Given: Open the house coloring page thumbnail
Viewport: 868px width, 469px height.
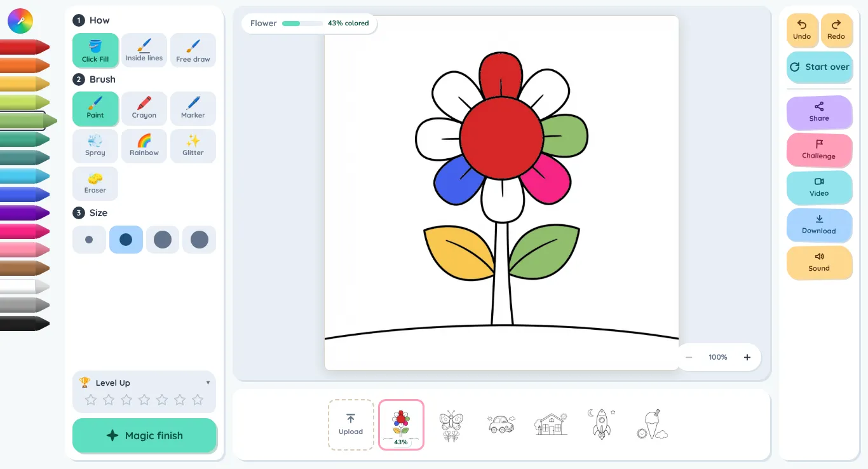Looking at the screenshot, I should [551, 424].
